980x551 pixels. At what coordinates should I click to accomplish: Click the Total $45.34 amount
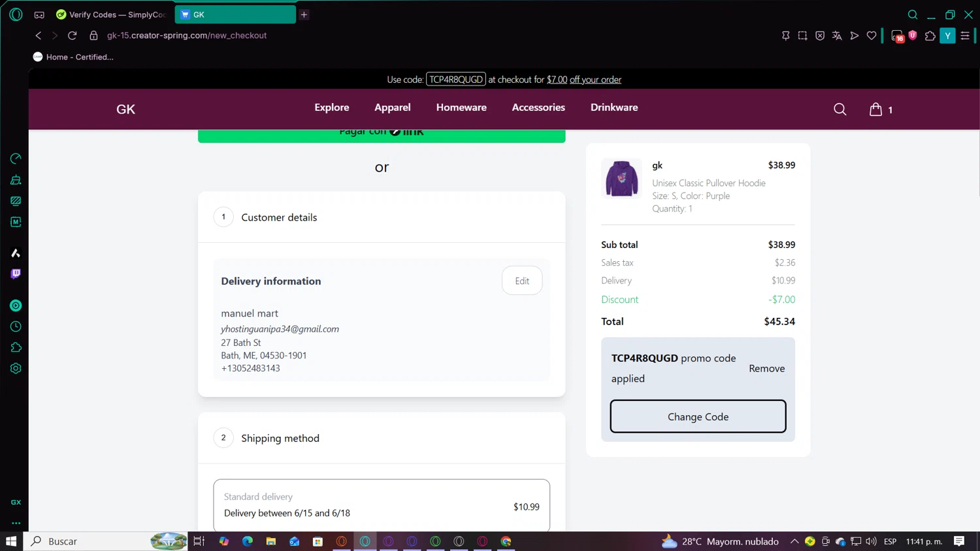(779, 321)
